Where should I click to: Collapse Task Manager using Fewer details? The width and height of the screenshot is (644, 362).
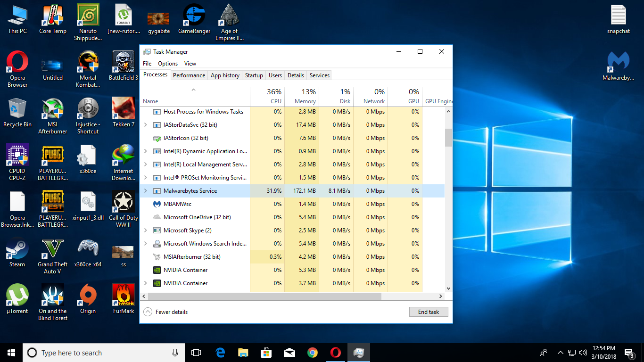coord(165,312)
